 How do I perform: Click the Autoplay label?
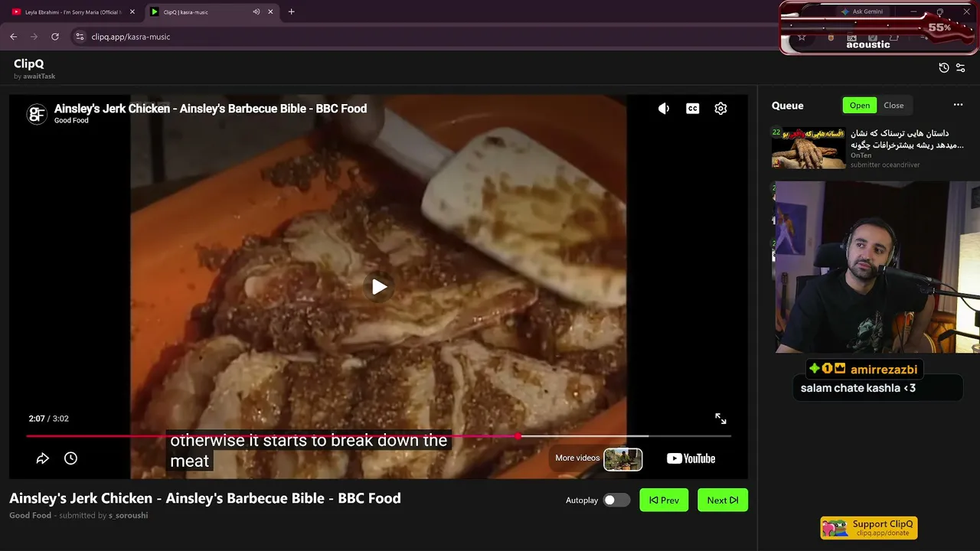[x=582, y=500]
